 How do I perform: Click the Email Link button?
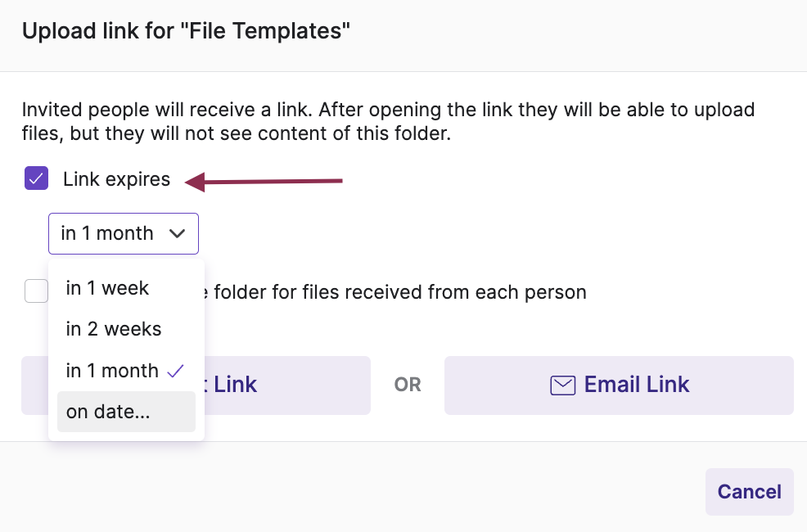tap(619, 385)
